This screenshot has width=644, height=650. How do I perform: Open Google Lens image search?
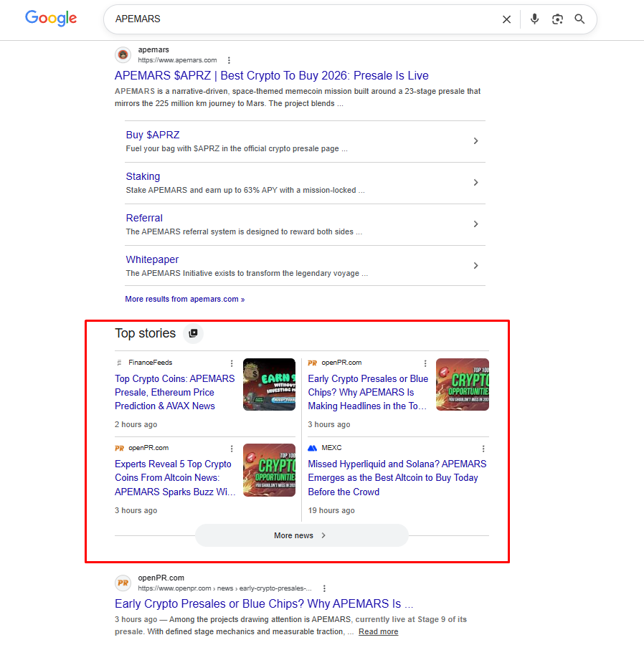pyautogui.click(x=557, y=19)
